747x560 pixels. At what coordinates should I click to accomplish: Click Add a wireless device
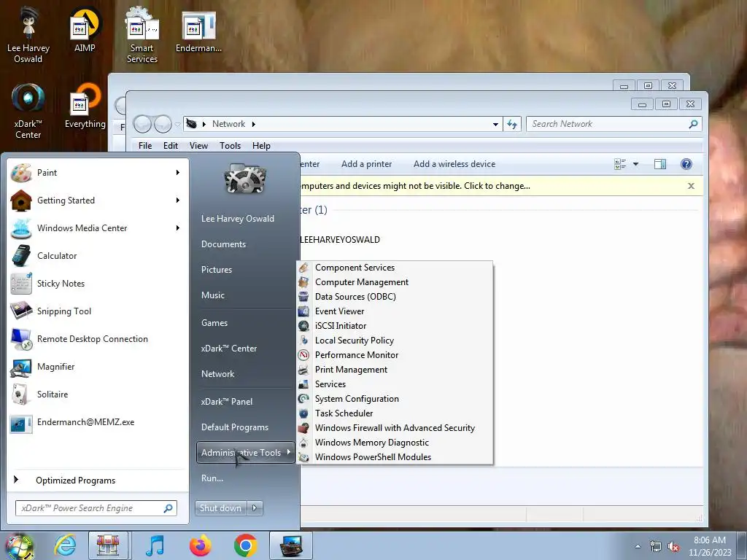point(454,164)
